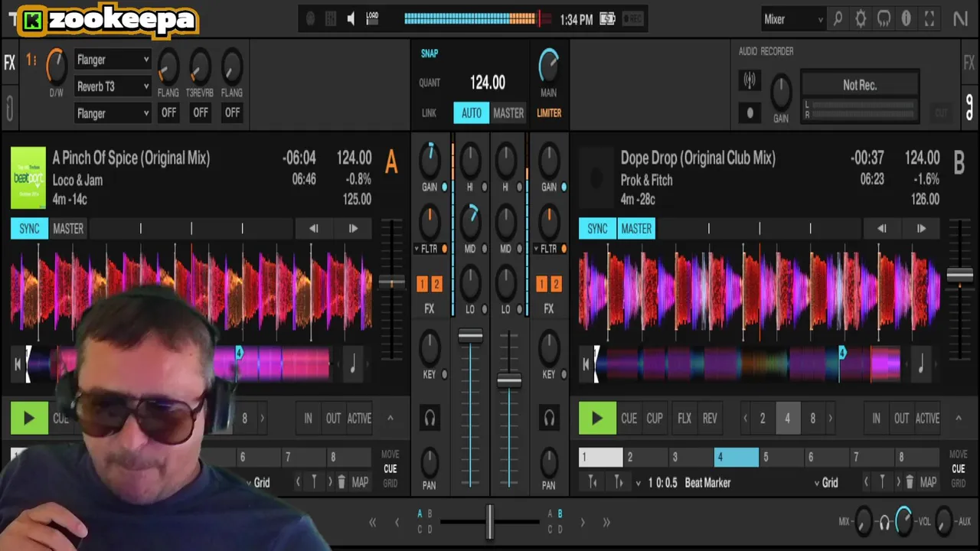
Task: Click Deck B FLX flux button
Action: (684, 419)
